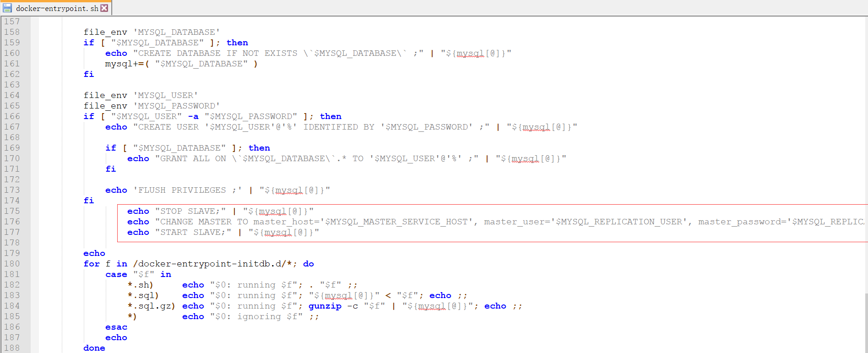This screenshot has height=353, width=868.
Task: Click the 'case' keyword on line 181
Action: (116, 274)
